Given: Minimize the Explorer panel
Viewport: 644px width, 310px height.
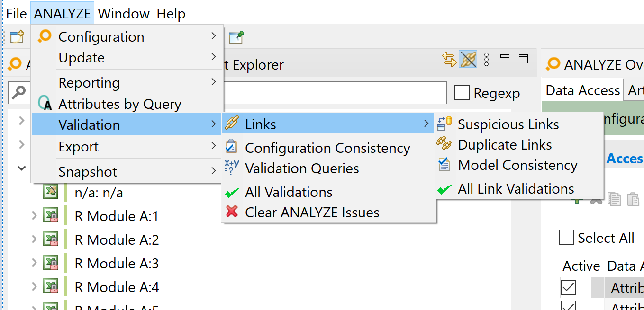Looking at the screenshot, I should pyautogui.click(x=505, y=57).
